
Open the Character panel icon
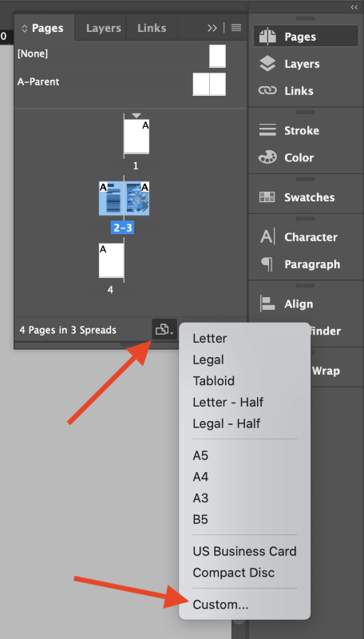coord(267,237)
